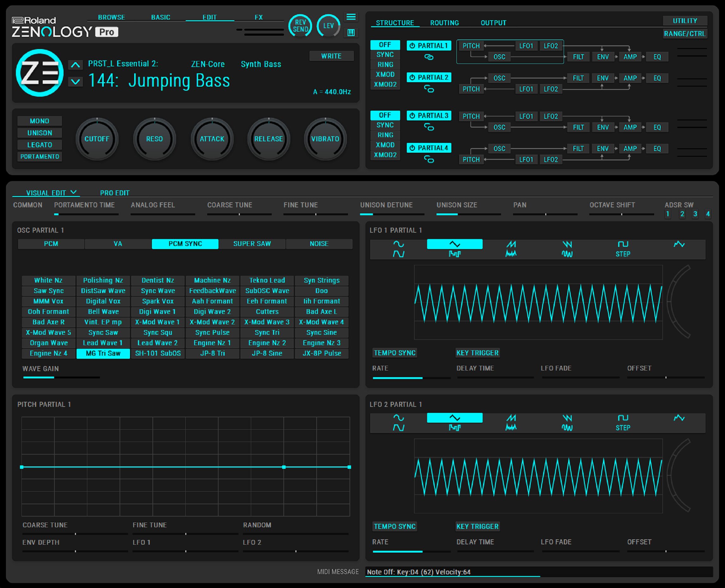Go to previous preset with up arrow

(76, 65)
